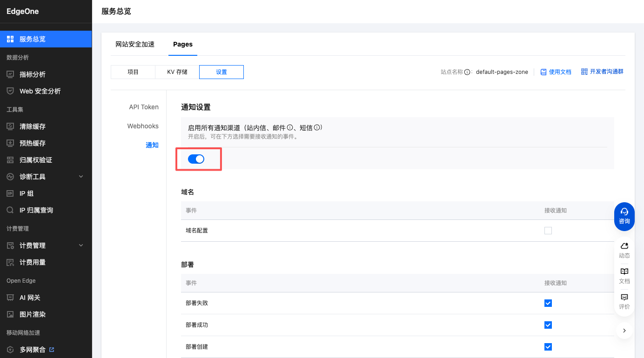Expand the 计费管理 sidebar submenu arrow
The image size is (644, 358).
[81, 245]
